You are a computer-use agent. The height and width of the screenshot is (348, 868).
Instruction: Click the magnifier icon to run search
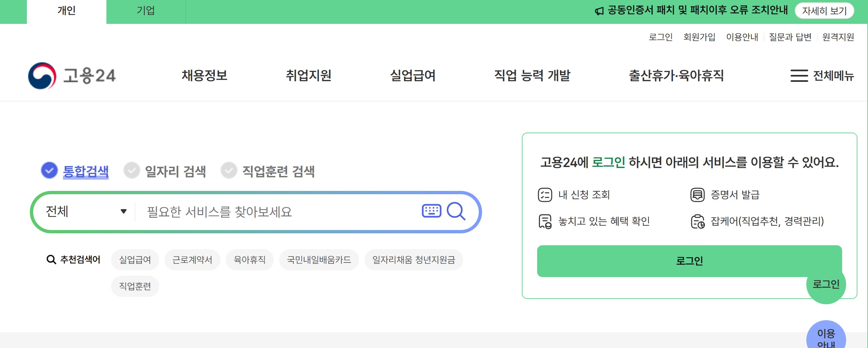(x=456, y=211)
